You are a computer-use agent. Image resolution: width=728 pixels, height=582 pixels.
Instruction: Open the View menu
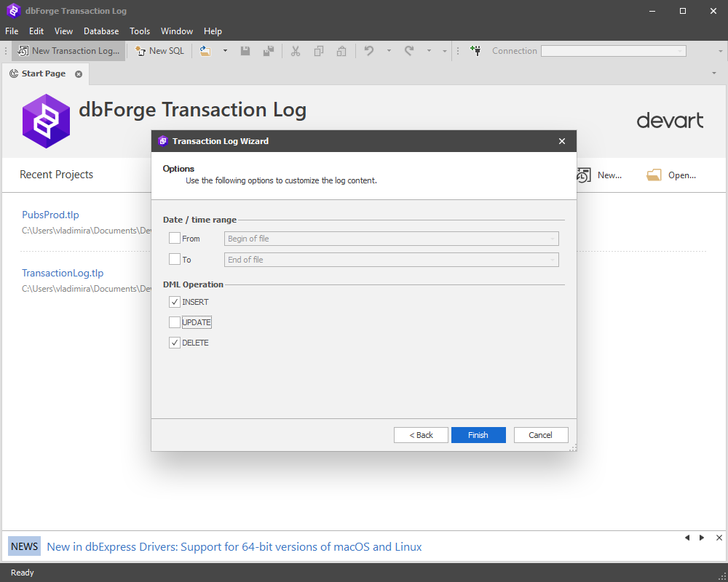(x=63, y=31)
